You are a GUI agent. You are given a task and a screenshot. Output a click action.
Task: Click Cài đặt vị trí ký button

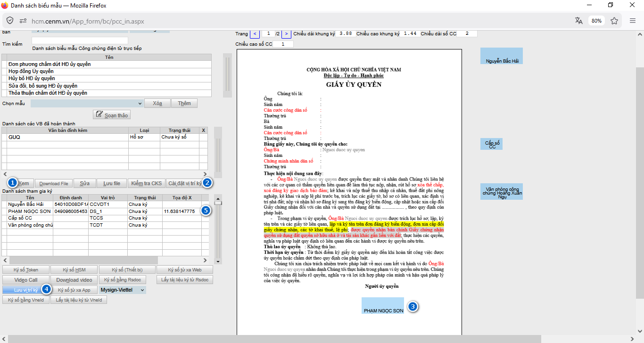pyautogui.click(x=185, y=183)
